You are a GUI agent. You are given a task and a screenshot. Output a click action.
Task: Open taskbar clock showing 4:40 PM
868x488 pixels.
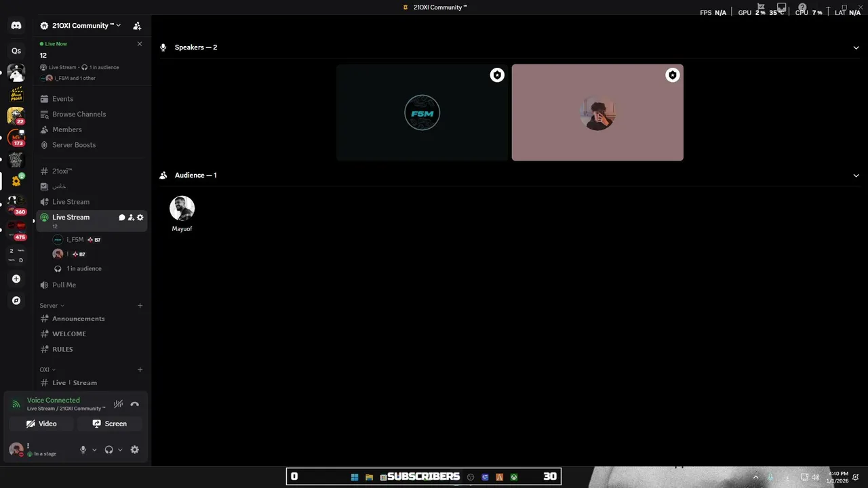(838, 477)
